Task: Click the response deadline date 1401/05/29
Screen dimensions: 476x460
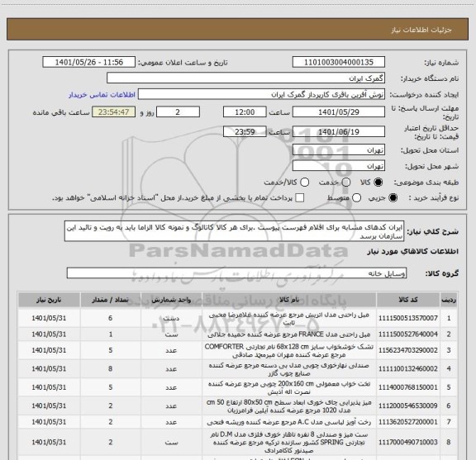Action: coord(339,112)
